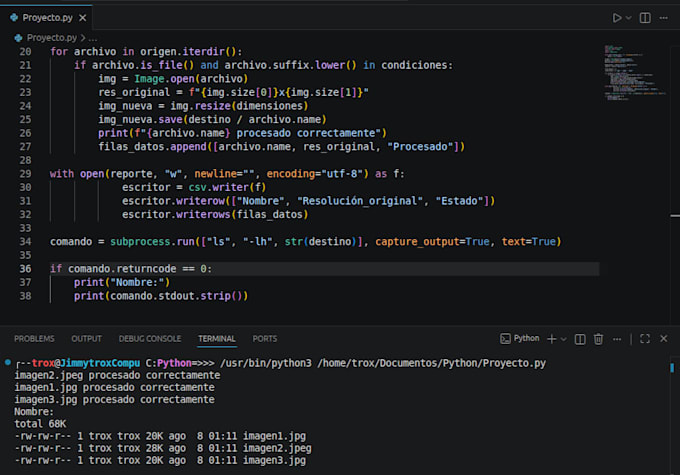The image size is (680, 475).
Task: Click 'img.resize(dimensiones)' on line 24
Action: (239, 106)
